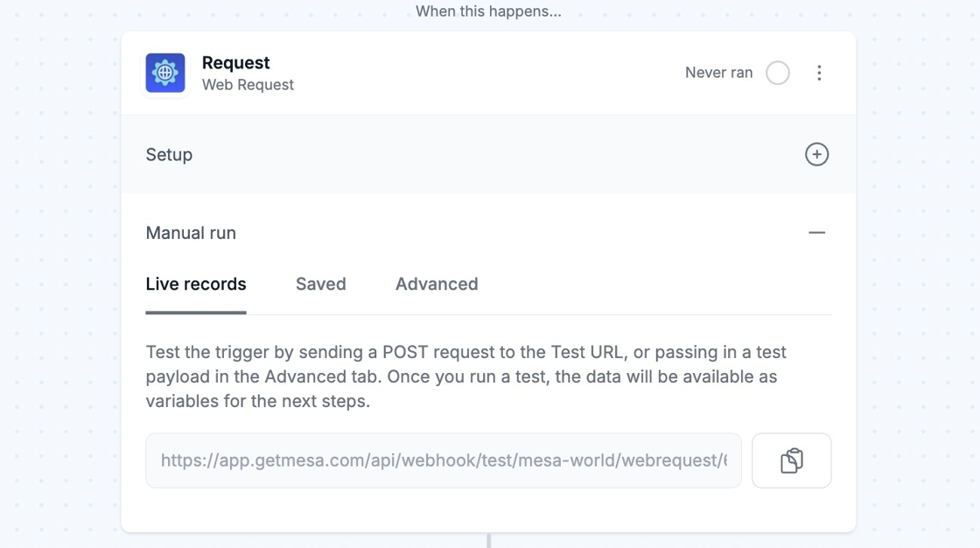
Task: Click the connector line below the card
Action: pyautogui.click(x=488, y=540)
